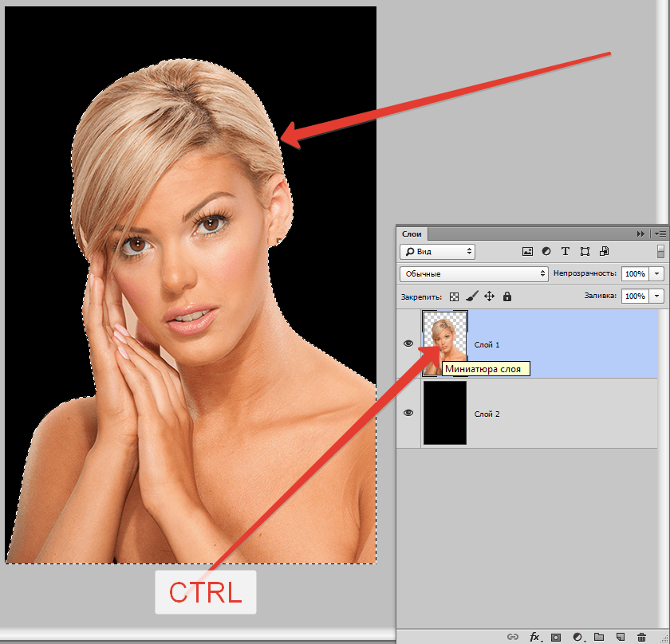Click the Заливка label
Screen dimensions: 670x644
601,296
